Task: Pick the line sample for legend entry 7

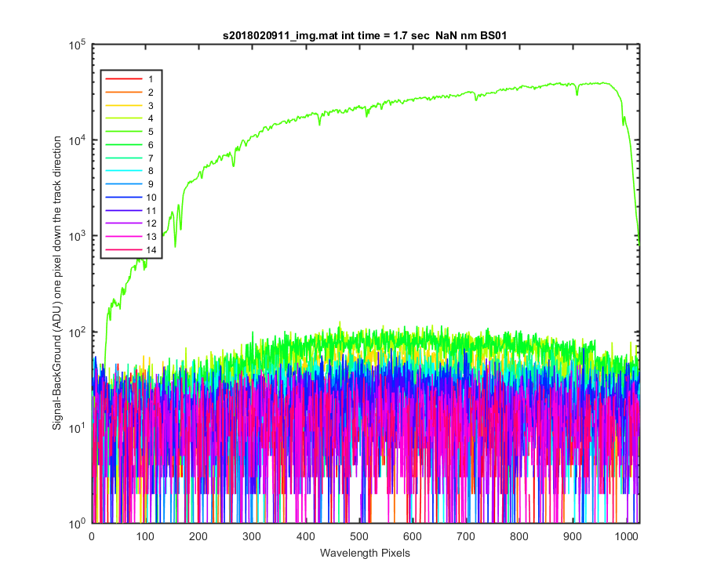Action: pyautogui.click(x=124, y=158)
